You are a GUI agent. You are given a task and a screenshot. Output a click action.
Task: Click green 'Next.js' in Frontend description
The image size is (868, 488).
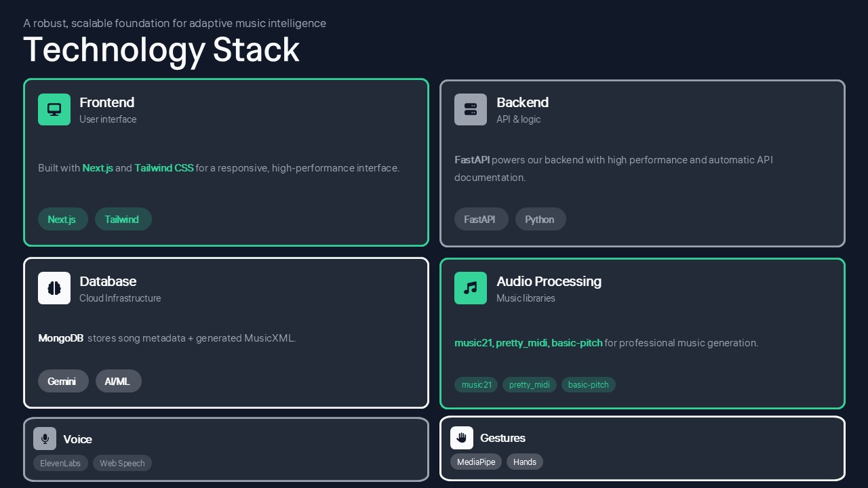[98, 168]
